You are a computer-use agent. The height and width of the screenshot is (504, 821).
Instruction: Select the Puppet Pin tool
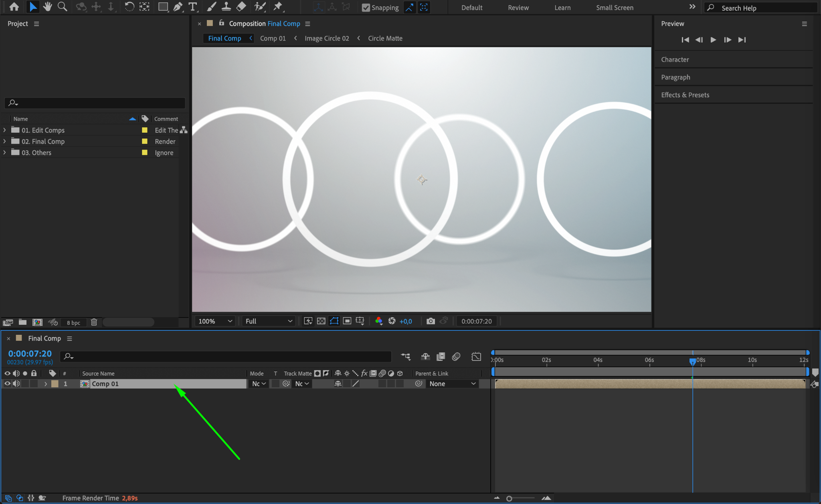tap(278, 7)
